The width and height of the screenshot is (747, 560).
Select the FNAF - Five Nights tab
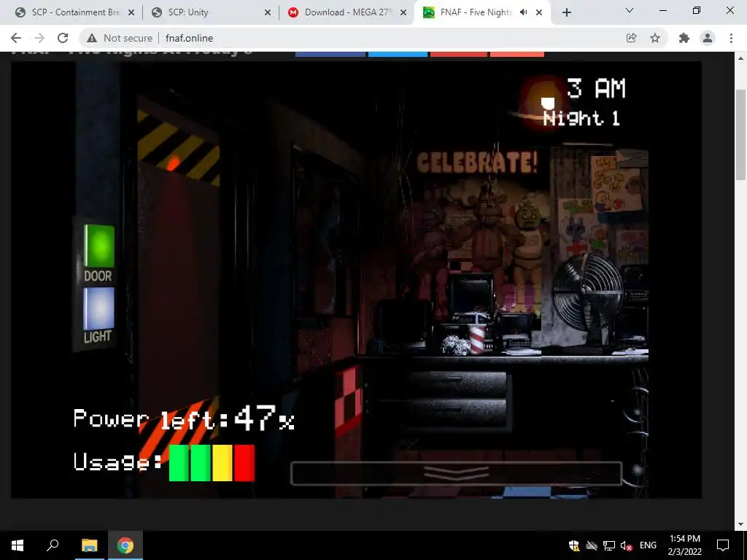pyautogui.click(x=476, y=12)
